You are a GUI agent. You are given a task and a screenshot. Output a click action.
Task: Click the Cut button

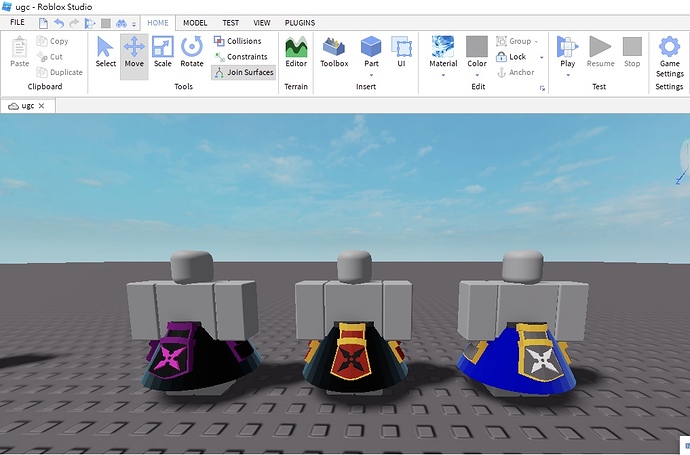pyautogui.click(x=50, y=57)
